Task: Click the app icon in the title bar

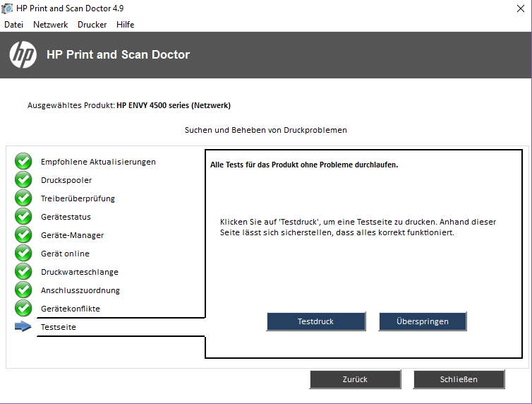Action: click(x=7, y=8)
